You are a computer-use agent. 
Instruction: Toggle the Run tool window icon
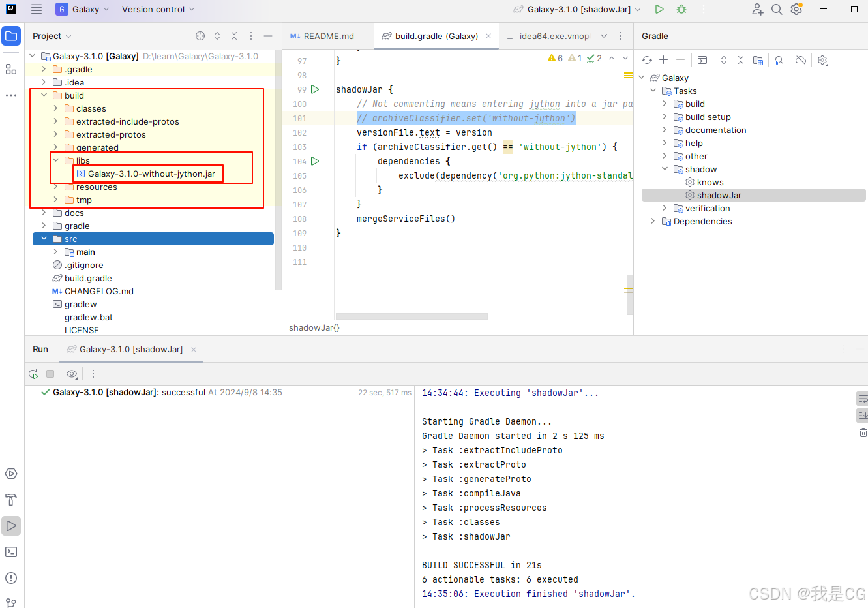11,526
